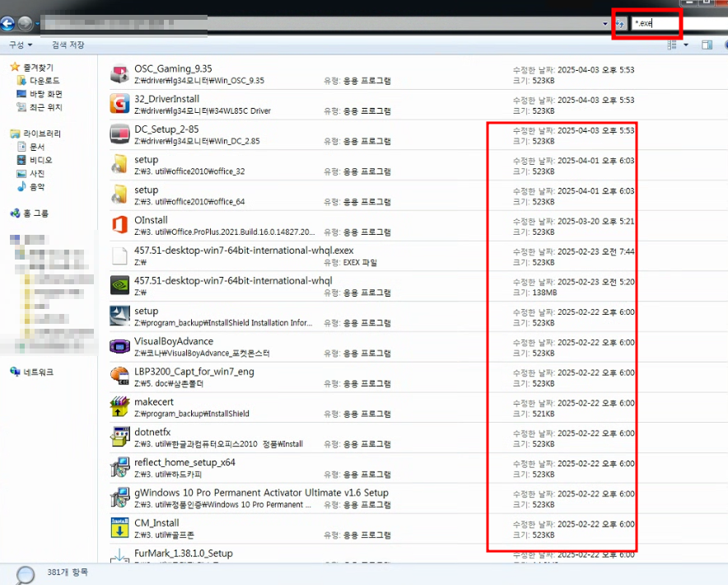Open 최근 위치 in the sidebar
The image size is (728, 585).
[46, 107]
